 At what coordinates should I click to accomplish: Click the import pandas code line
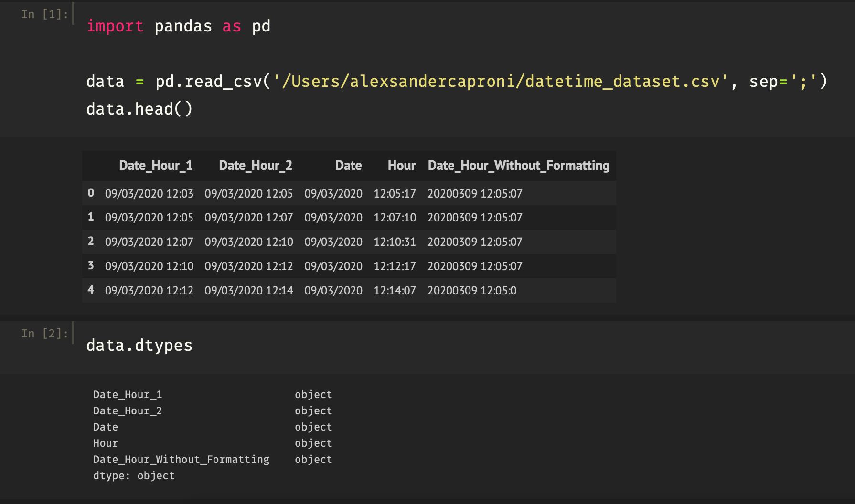178,26
